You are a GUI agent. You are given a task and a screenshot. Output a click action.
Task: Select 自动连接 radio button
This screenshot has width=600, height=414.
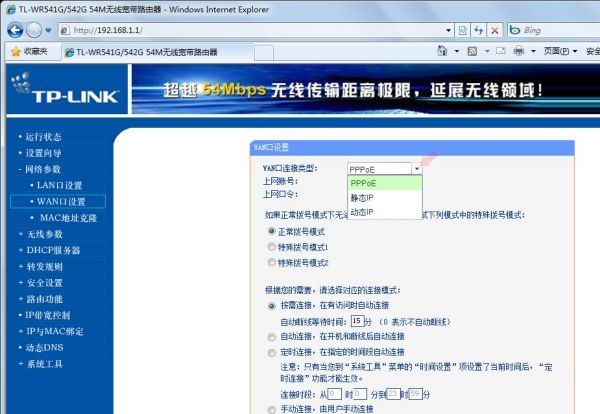272,337
